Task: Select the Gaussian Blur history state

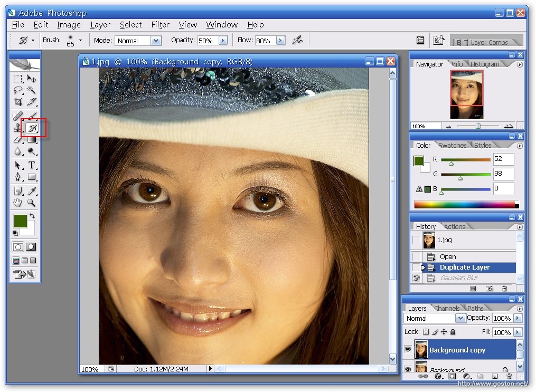Action: pyautogui.click(x=458, y=278)
